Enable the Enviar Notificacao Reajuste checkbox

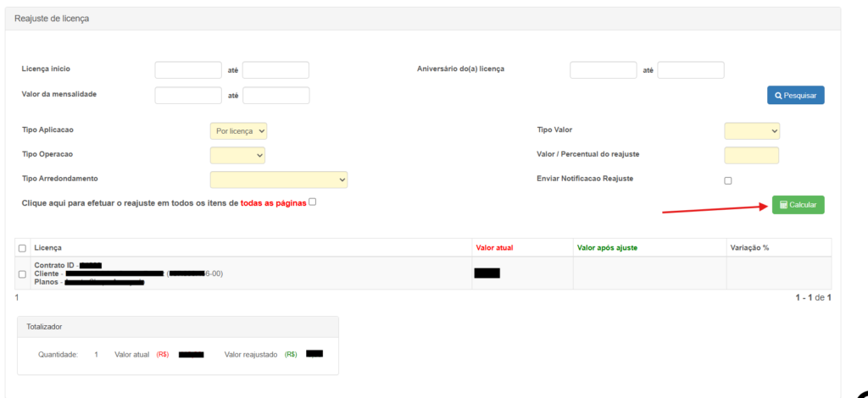pos(728,180)
